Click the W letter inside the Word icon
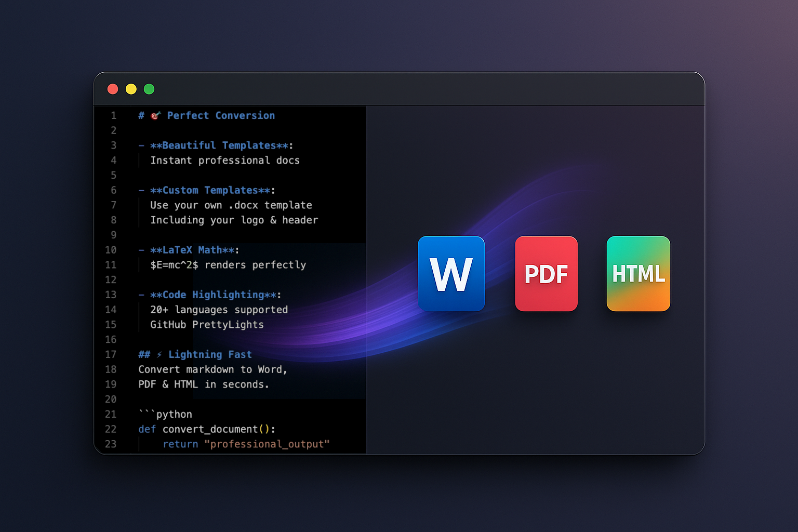Viewport: 798px width, 532px height. pyautogui.click(x=451, y=275)
